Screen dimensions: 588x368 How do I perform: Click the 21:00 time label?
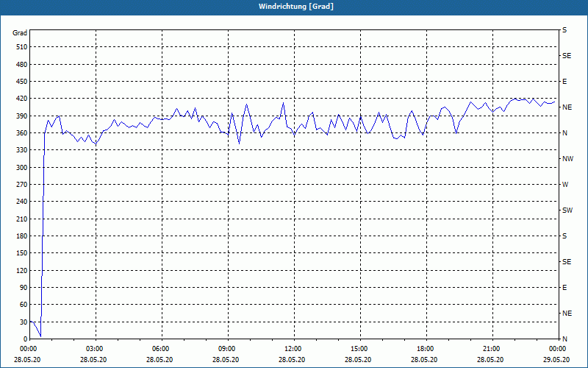click(492, 349)
